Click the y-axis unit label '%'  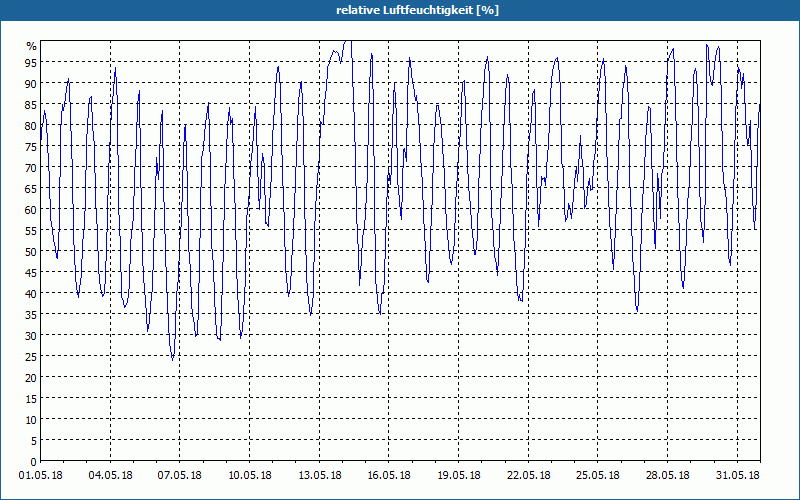coord(32,46)
